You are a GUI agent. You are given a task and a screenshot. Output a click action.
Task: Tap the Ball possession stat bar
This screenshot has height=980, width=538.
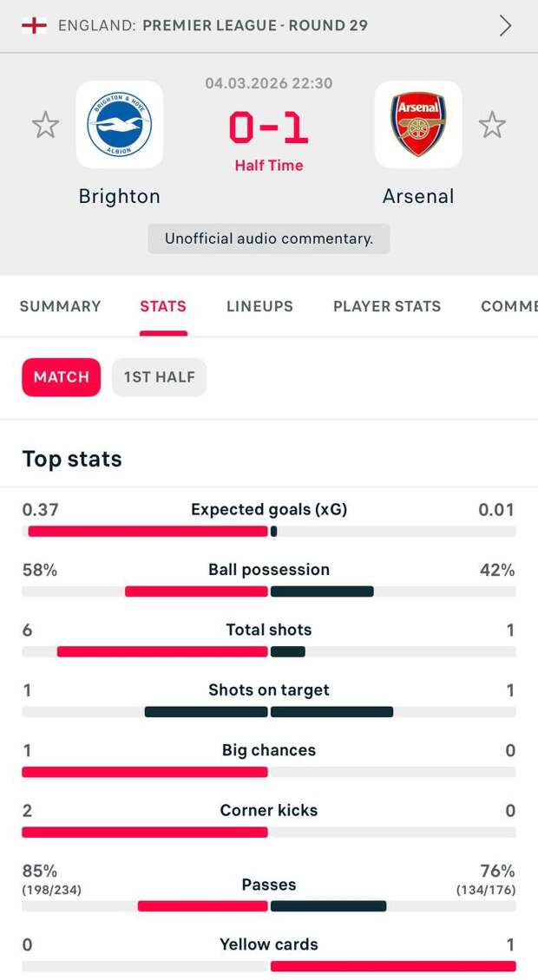269,591
